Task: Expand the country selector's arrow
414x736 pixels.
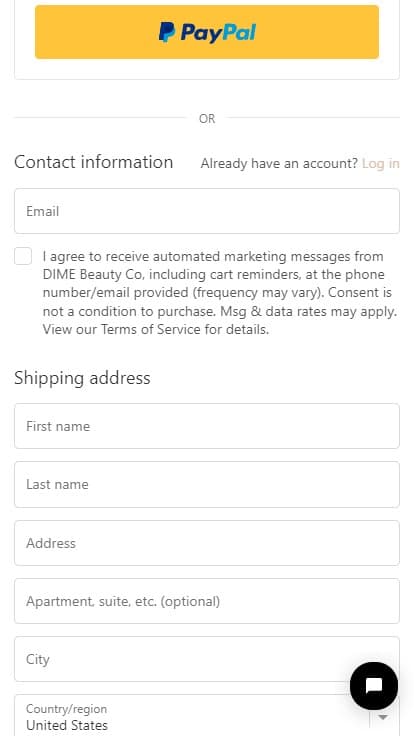Action: pos(383,717)
